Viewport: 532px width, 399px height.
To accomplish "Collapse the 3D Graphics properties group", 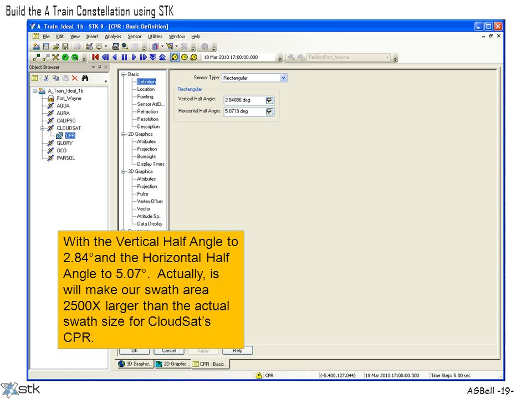I will coord(124,172).
